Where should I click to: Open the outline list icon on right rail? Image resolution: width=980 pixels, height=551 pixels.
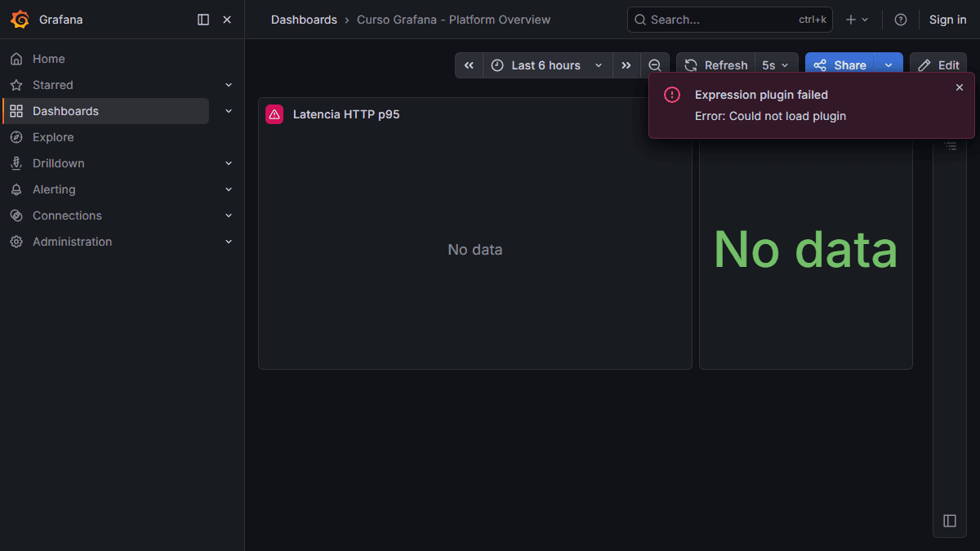tap(951, 146)
